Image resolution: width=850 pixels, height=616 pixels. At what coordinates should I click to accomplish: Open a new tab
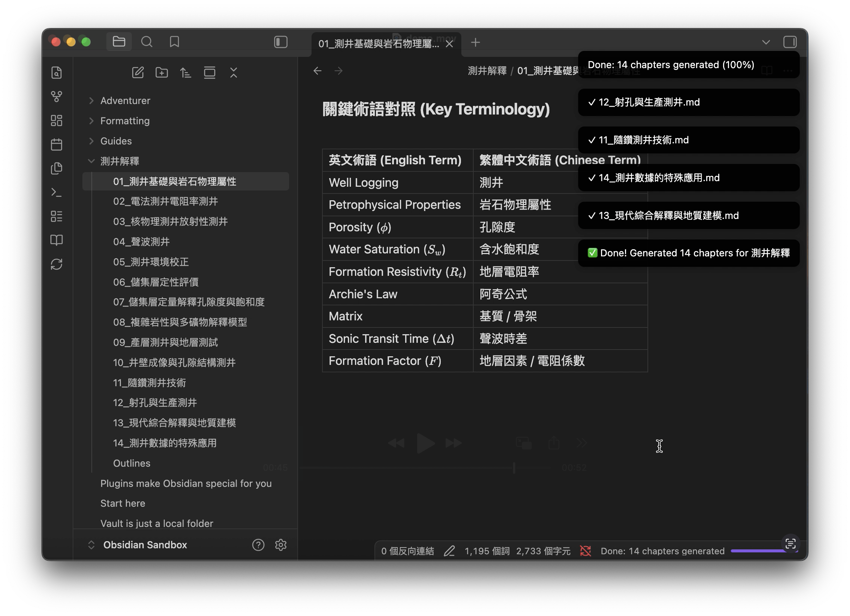point(475,43)
